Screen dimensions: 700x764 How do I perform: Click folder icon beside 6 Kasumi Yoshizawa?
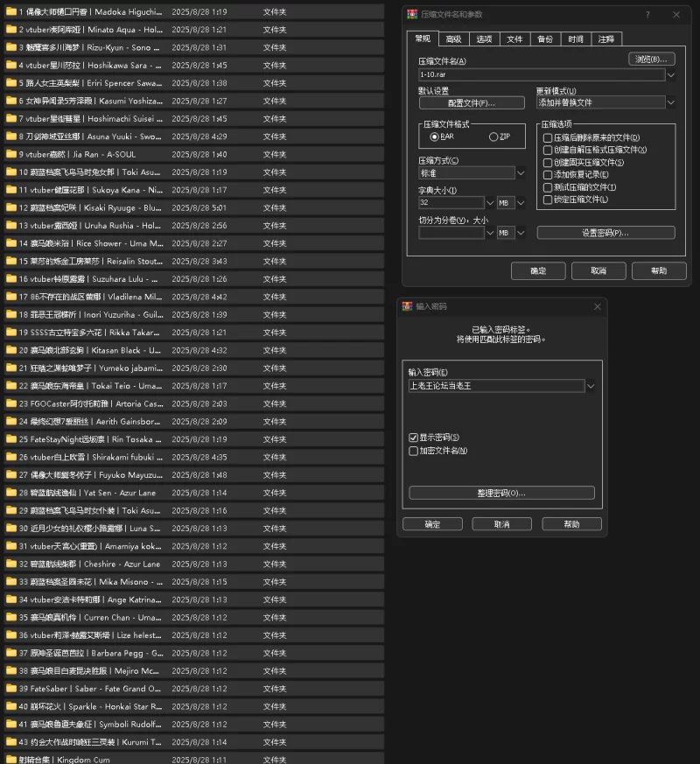(10, 101)
